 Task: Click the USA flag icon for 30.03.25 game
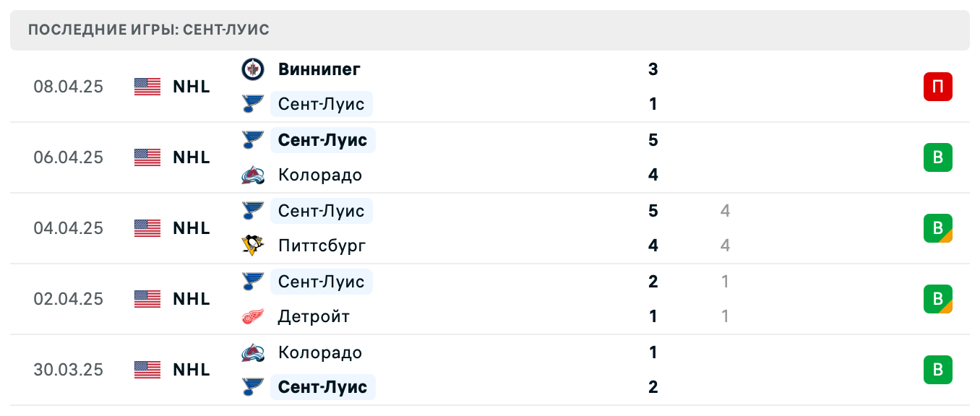pyautogui.click(x=147, y=370)
